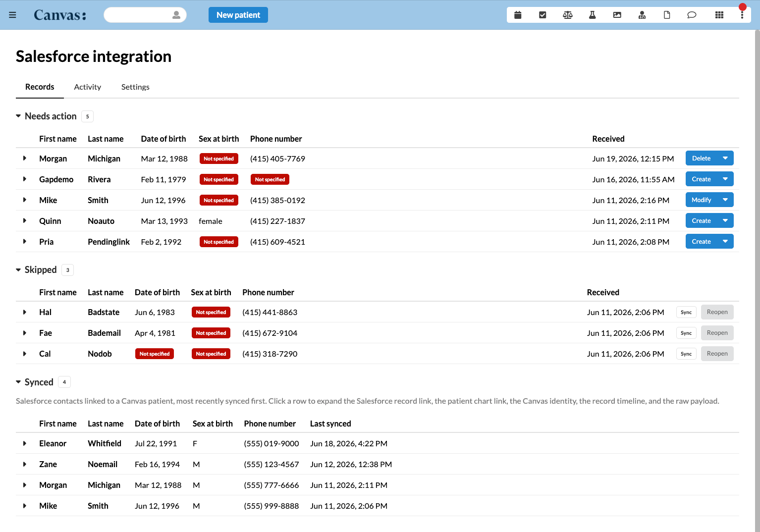The image size is (760, 532).
Task: Open the lab flask icon
Action: [592, 15]
